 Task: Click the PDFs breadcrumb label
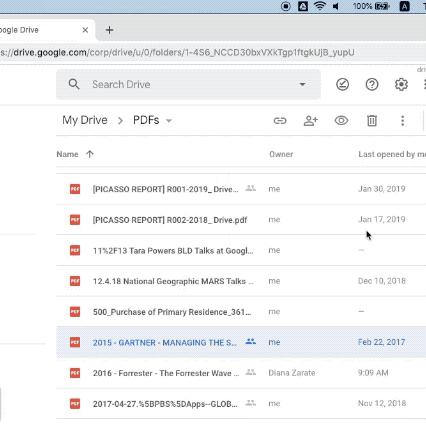[x=146, y=120]
